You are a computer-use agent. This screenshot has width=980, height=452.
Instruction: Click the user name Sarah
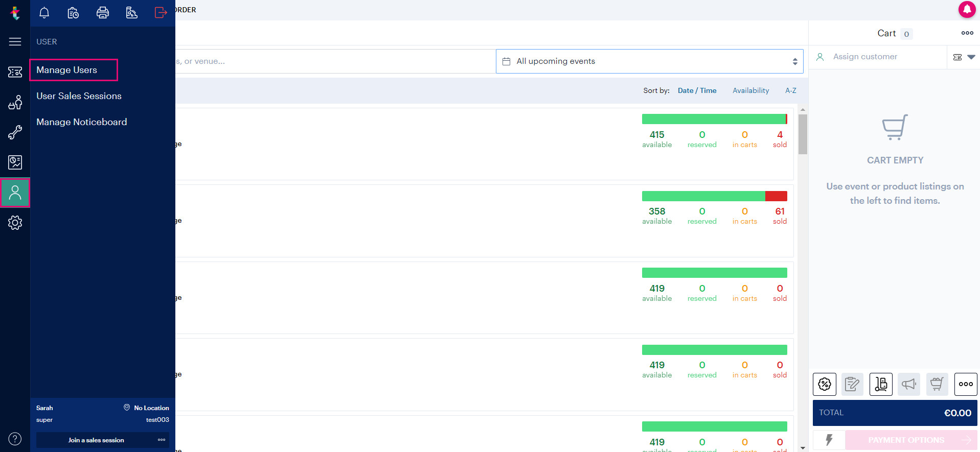click(x=44, y=408)
